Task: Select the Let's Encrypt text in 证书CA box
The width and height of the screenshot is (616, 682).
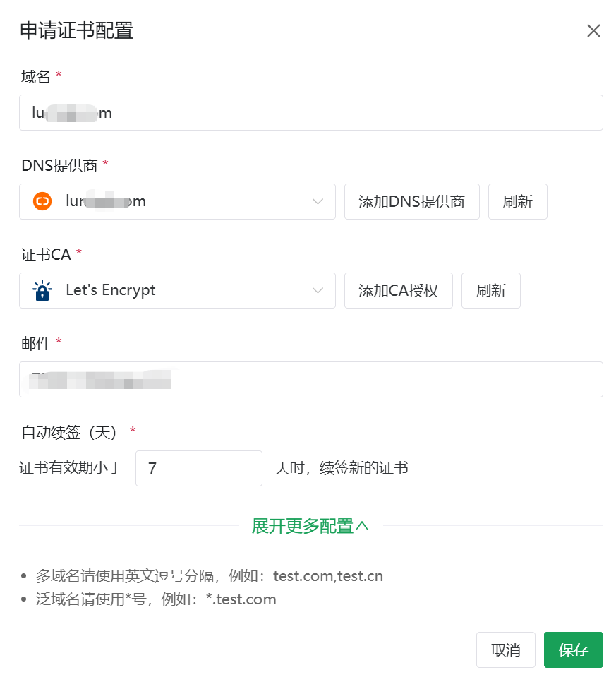Action: point(111,291)
